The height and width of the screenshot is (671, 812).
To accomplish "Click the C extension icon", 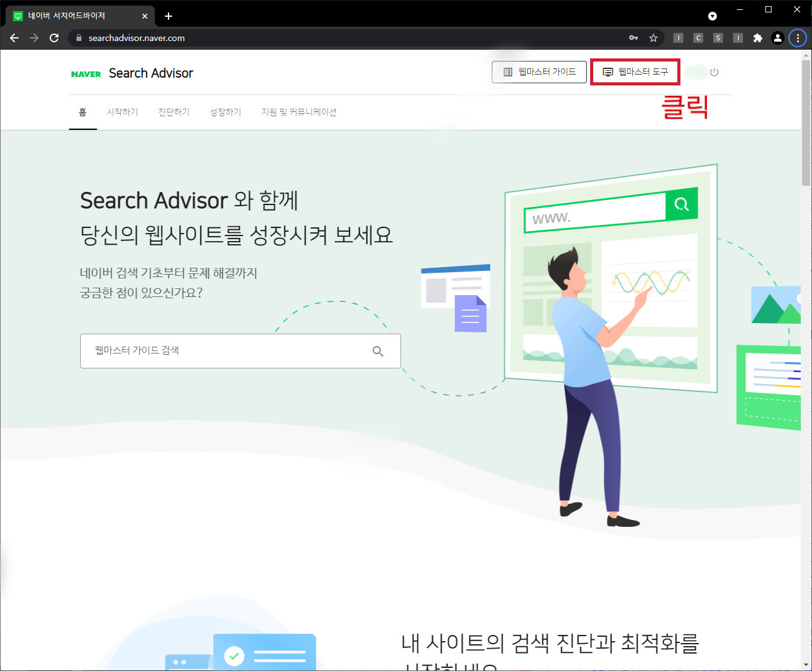I will coord(698,38).
